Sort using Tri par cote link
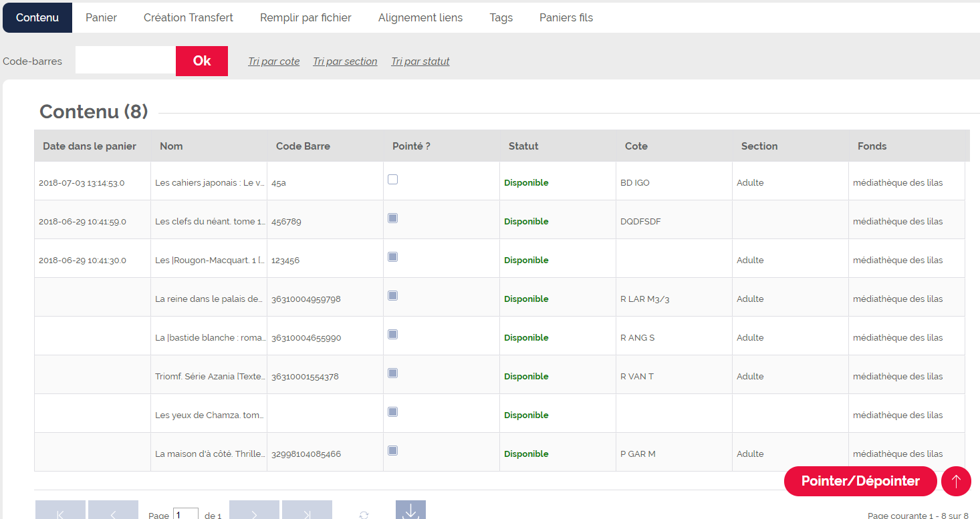The width and height of the screenshot is (980, 519). coord(274,61)
